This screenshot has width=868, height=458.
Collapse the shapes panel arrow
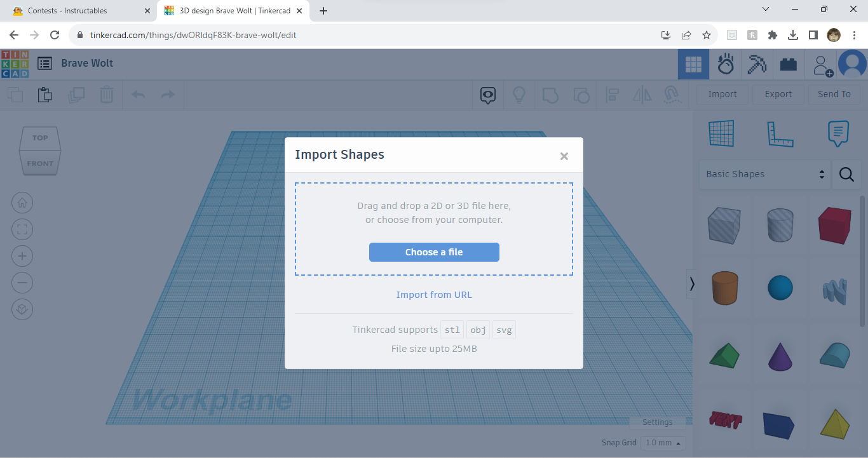point(692,285)
